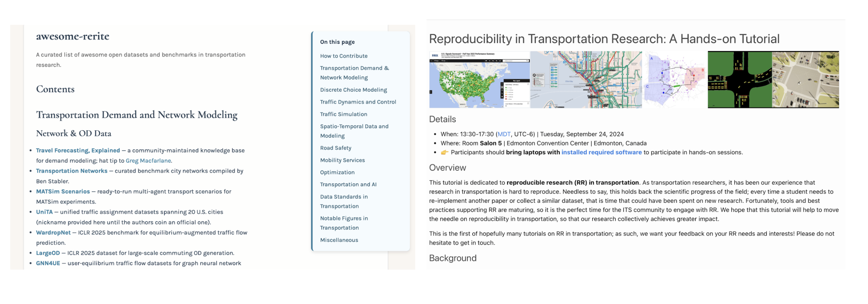
Task: Open the Travel Forecasting, Explained link
Action: 78,150
